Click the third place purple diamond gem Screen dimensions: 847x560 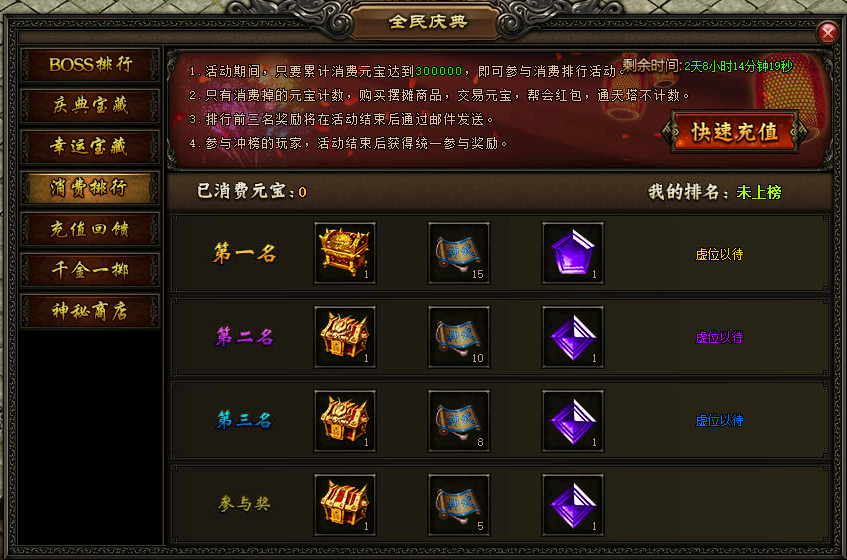point(573,421)
